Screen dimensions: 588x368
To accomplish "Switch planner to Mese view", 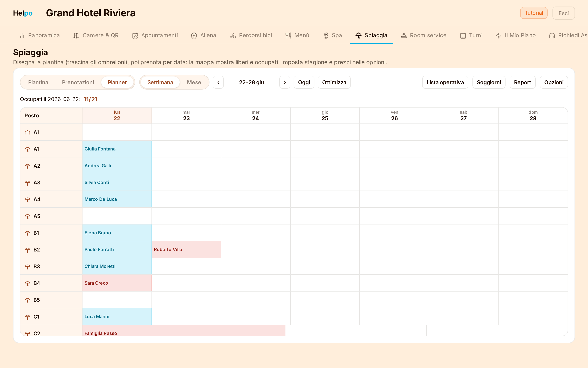I will (194, 82).
